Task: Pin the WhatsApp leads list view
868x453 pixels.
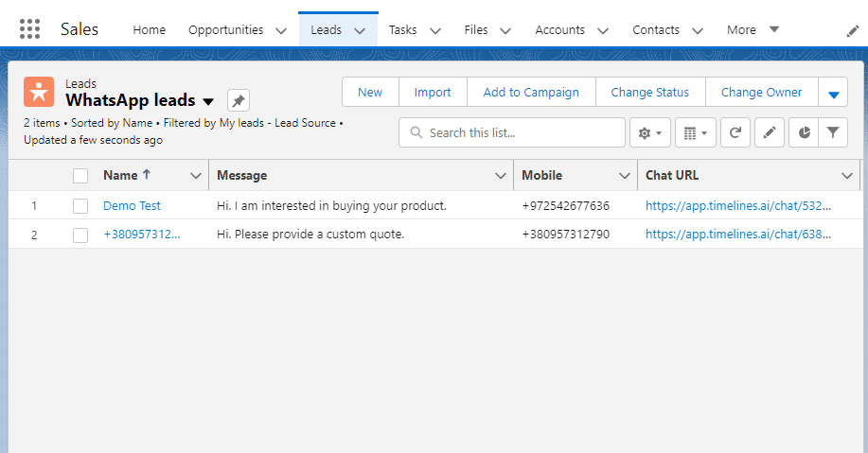Action: 239,100
